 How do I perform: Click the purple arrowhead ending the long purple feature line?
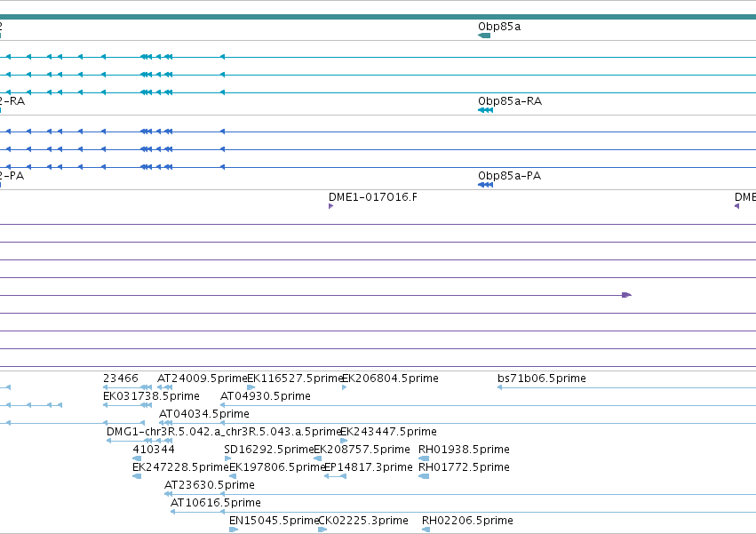pos(627,295)
